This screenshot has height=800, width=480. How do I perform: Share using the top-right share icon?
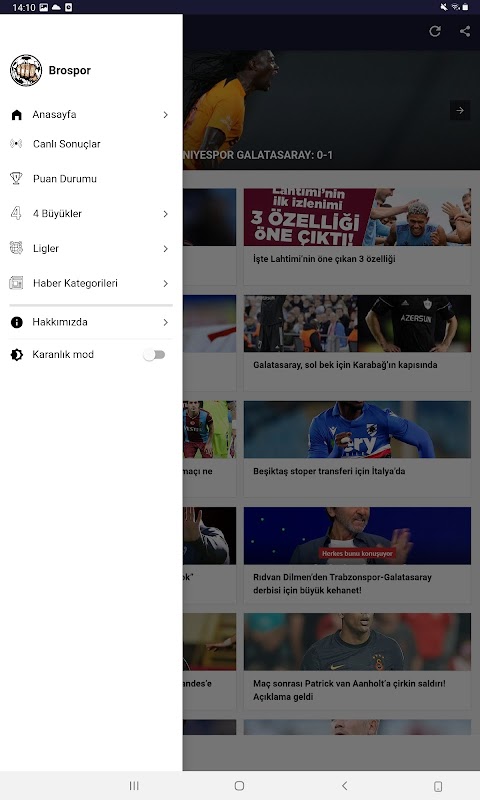[x=465, y=32]
